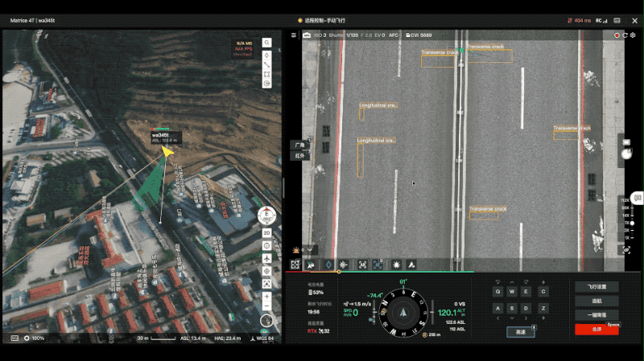Click the map compass showing E
Screen dimensions: 644x361
266,215
